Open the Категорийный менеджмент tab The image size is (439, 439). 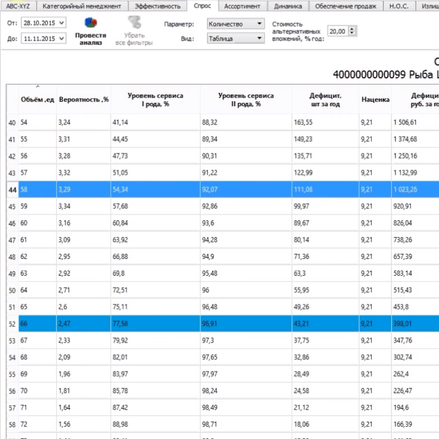tap(82, 6)
